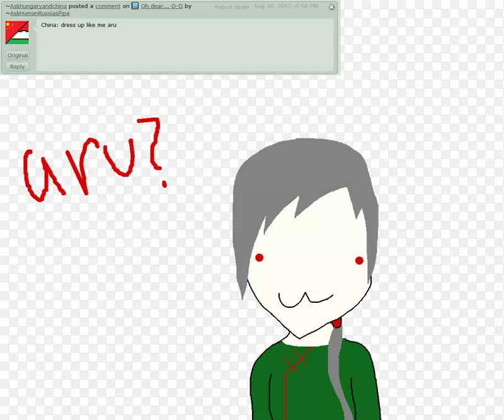This screenshot has width=504, height=420.
Task: Click the Original button
Action: coord(18,55)
